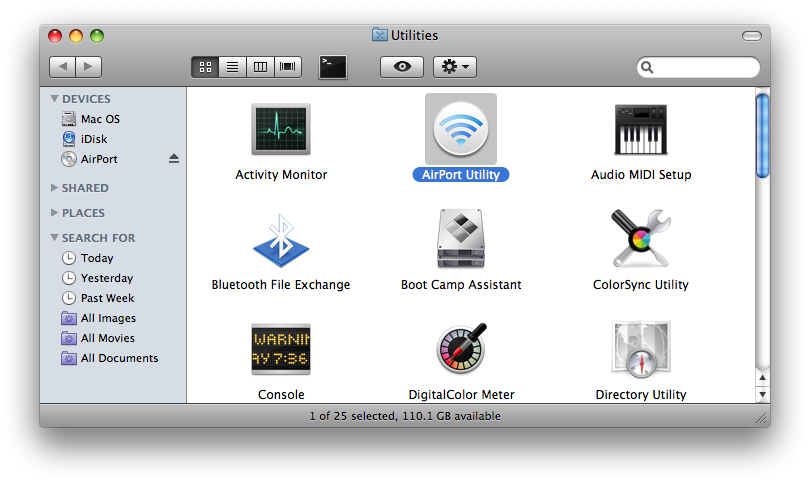
Task: Click the scroll down arrow
Action: [762, 394]
